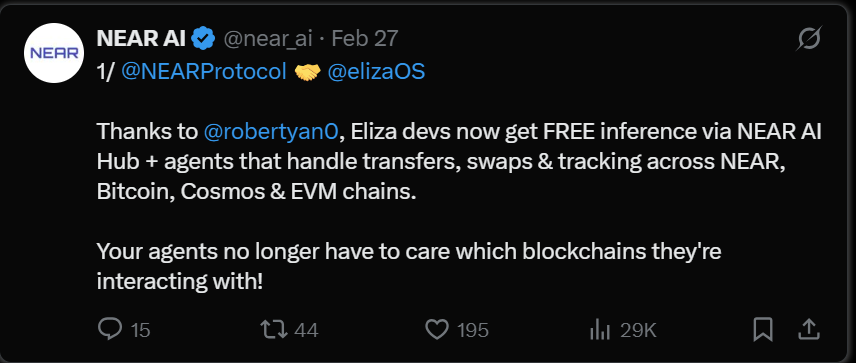Click the repost arrows icon
856x363 pixels.
click(x=274, y=330)
